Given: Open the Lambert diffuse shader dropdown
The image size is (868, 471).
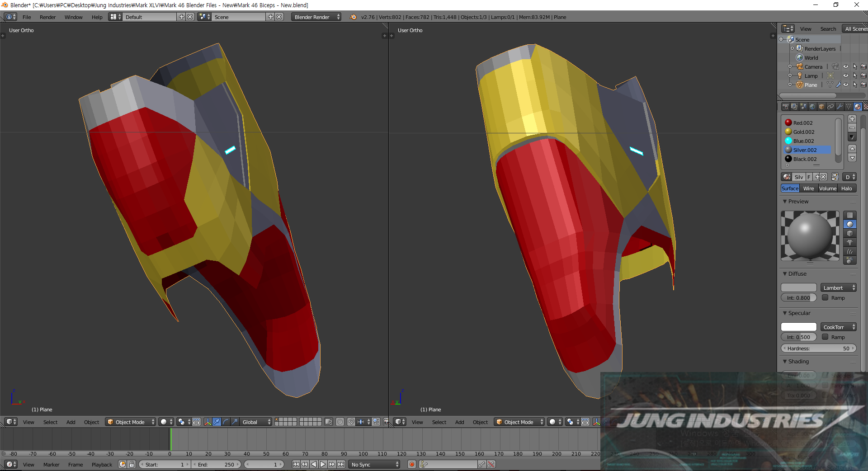Looking at the screenshot, I should pos(839,287).
